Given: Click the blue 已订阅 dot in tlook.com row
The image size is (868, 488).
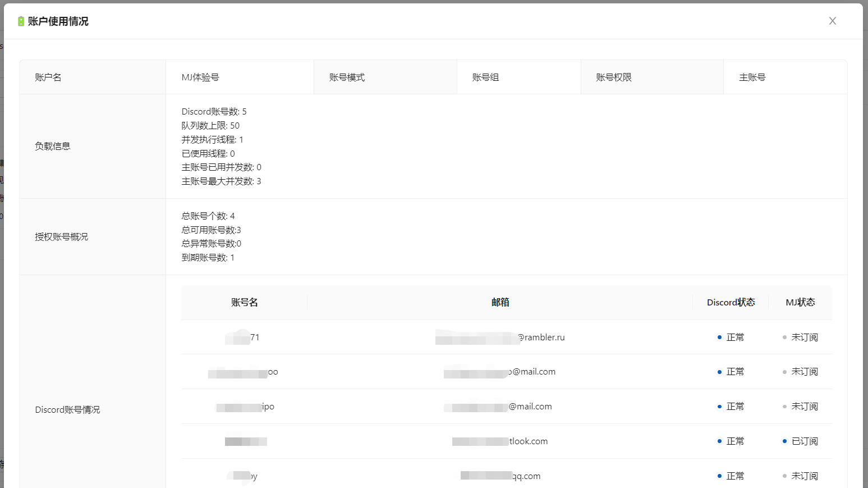Looking at the screenshot, I should point(784,441).
